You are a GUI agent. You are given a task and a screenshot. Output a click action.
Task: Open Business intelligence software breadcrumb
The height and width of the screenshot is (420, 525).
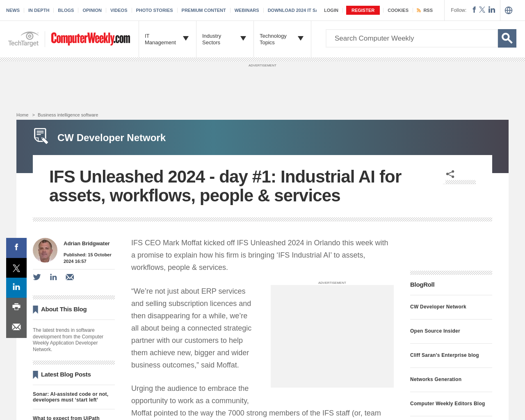pos(68,115)
